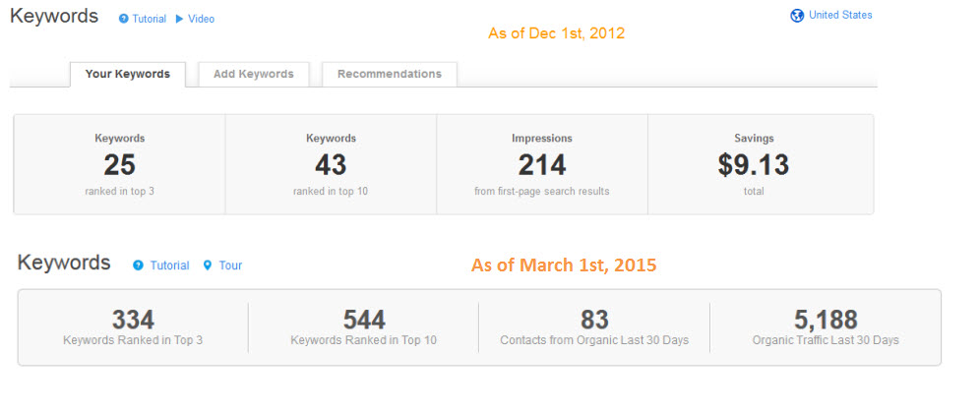Screen dimensions: 980x411
Task: Start the Tour link
Action: [230, 265]
